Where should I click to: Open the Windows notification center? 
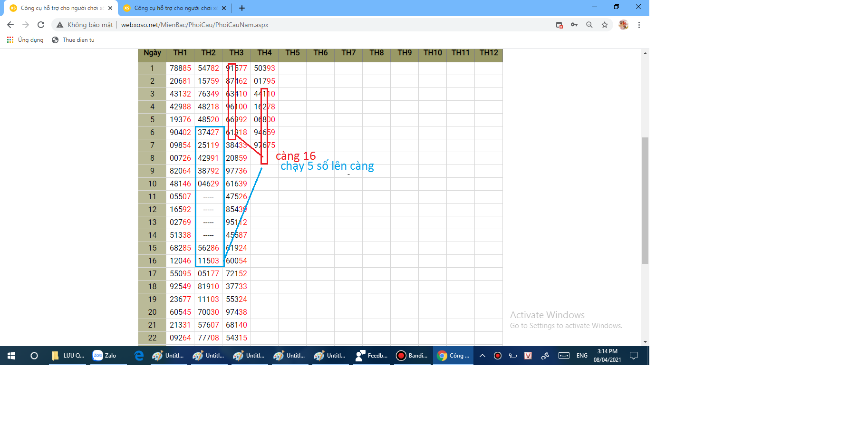pyautogui.click(x=634, y=356)
